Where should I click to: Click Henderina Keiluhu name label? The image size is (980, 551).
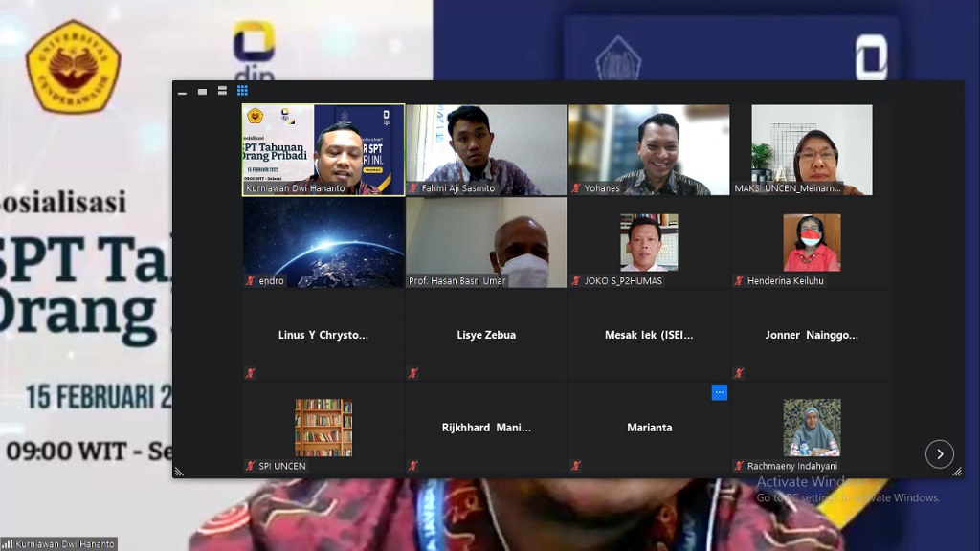pyautogui.click(x=786, y=280)
